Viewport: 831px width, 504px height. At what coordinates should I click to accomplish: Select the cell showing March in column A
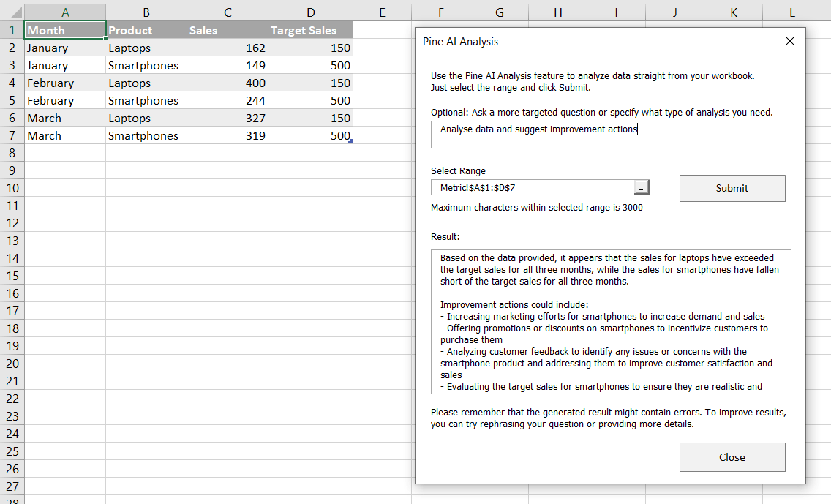[x=64, y=118]
